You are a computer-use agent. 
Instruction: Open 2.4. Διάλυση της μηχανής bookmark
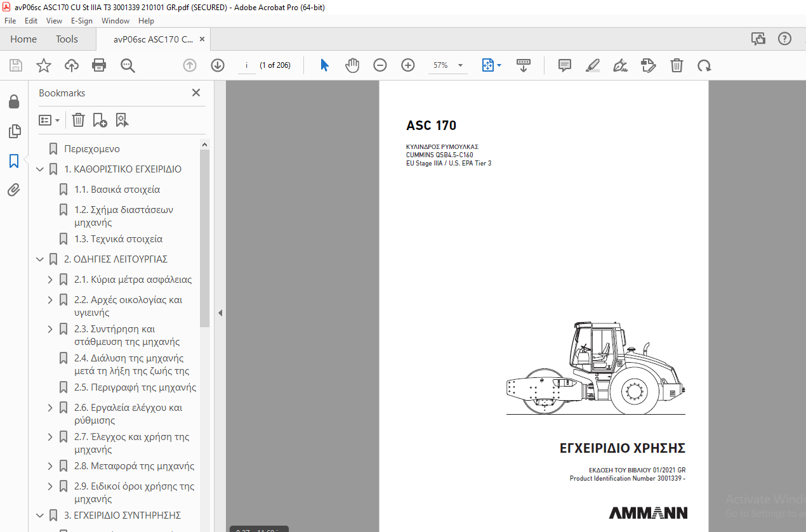(x=132, y=365)
